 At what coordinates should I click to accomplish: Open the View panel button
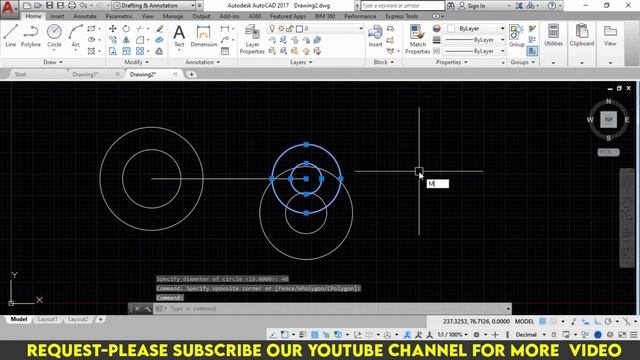610,35
